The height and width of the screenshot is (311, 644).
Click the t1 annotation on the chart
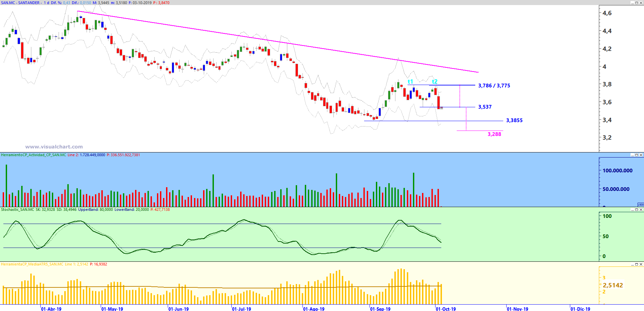410,82
